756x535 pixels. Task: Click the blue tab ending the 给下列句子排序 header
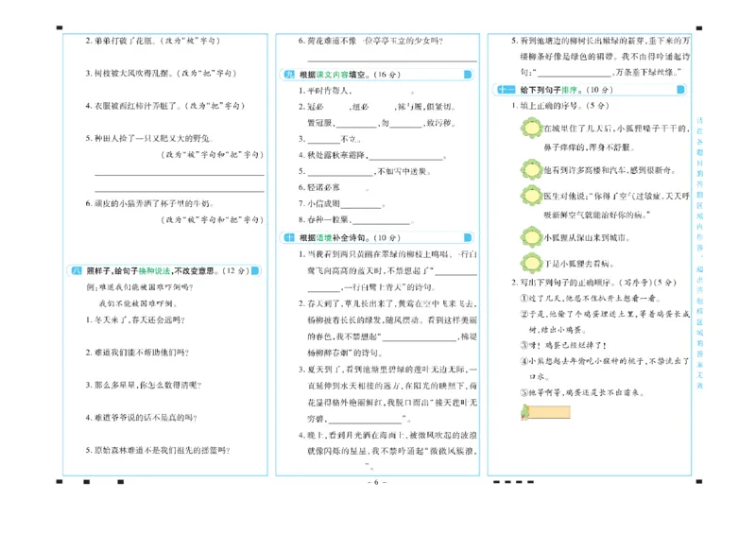click(680, 90)
